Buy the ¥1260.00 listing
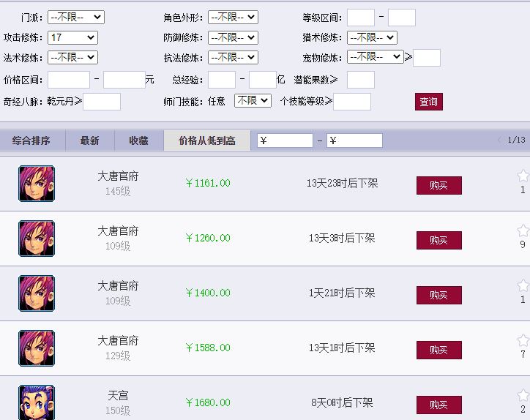Image resolution: width=530 pixels, height=420 pixels. (x=438, y=240)
